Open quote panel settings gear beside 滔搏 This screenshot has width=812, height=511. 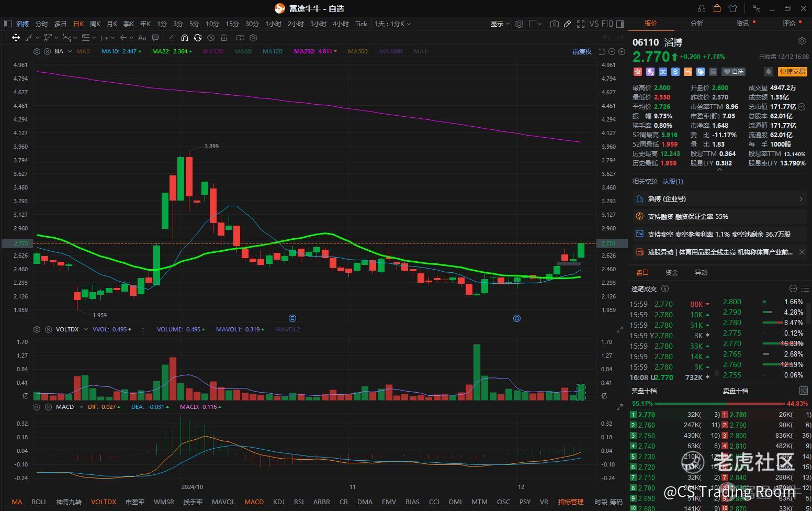(802, 41)
